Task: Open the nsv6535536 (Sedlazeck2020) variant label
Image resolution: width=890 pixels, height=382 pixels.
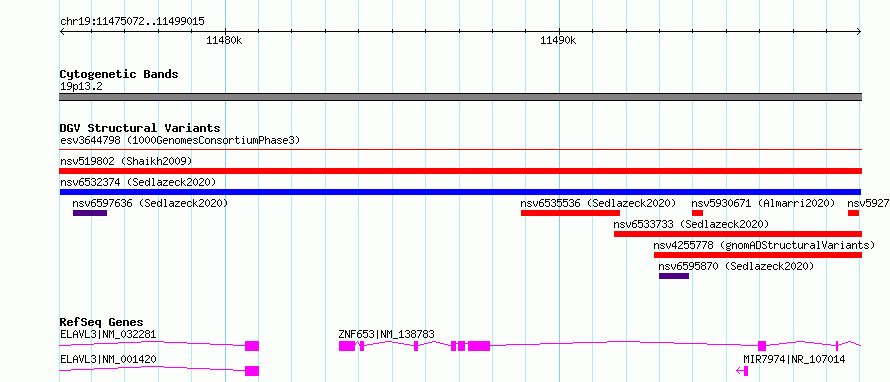Action: tap(598, 203)
